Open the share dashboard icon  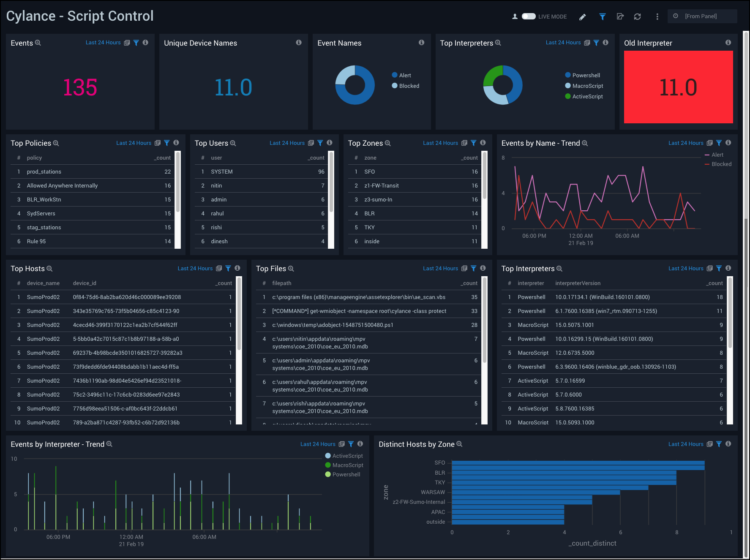[x=620, y=16]
